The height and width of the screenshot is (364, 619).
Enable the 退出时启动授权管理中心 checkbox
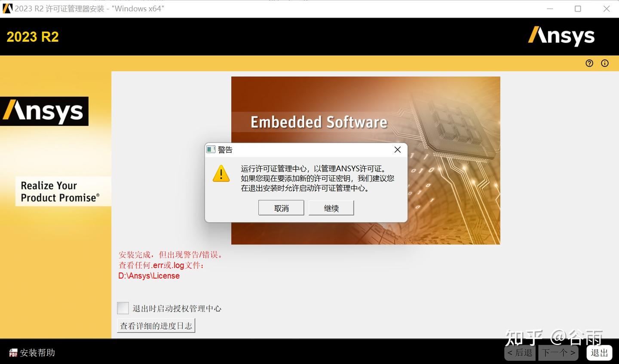coord(123,308)
